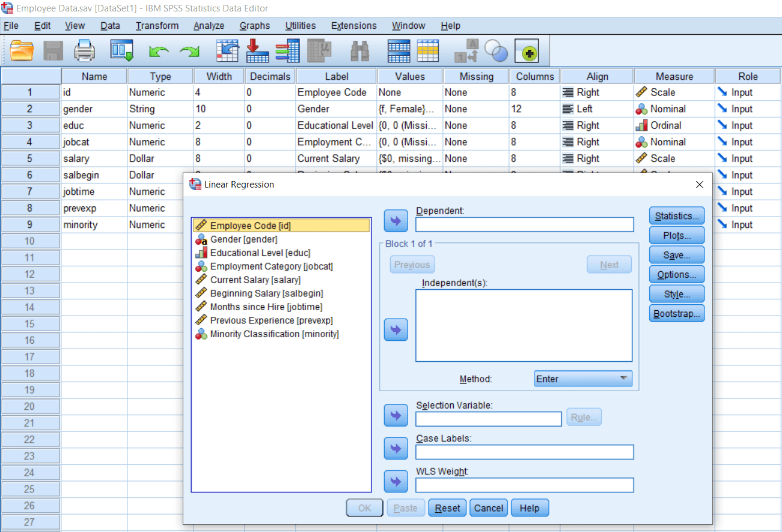This screenshot has height=532, width=782.
Task: Select Employment Category [jobcat] in list
Action: (x=281, y=266)
